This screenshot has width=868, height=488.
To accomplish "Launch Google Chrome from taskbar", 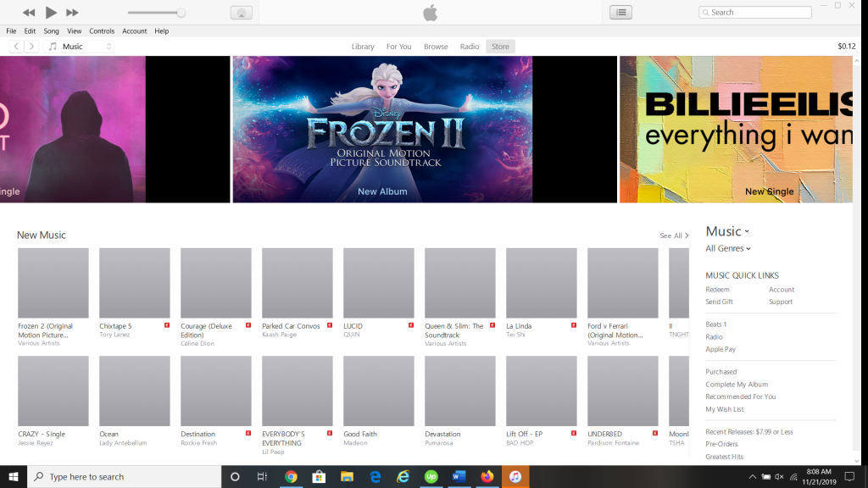I will tap(292, 476).
